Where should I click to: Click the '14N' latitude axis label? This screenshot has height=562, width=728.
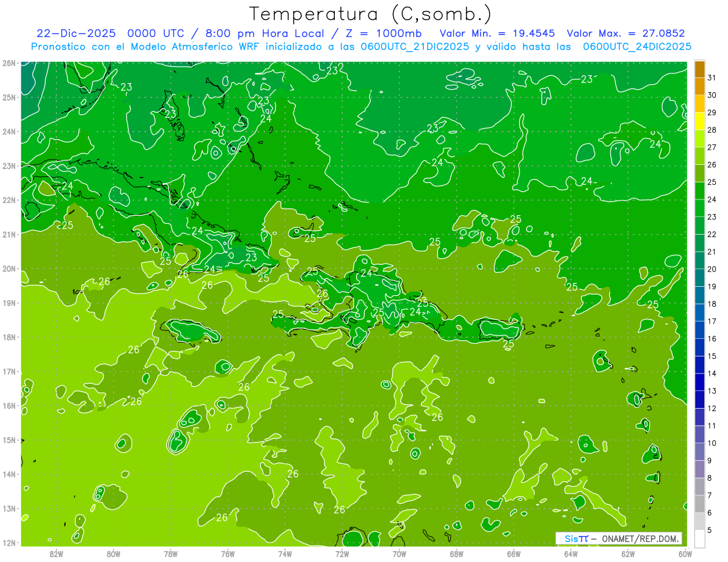(9, 474)
